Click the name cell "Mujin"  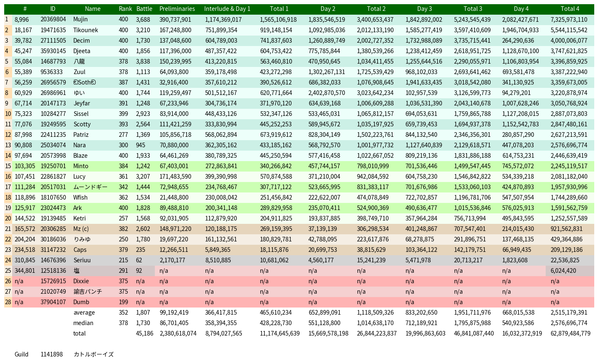pos(80,20)
